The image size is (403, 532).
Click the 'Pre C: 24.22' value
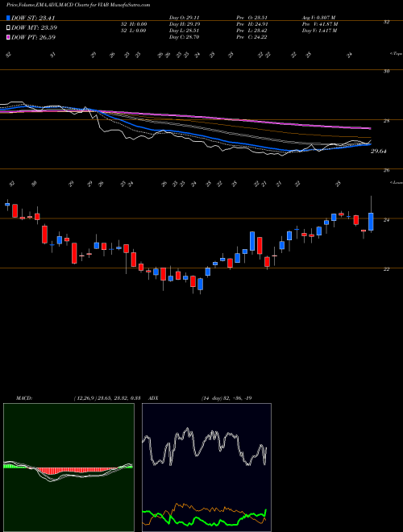253,37
